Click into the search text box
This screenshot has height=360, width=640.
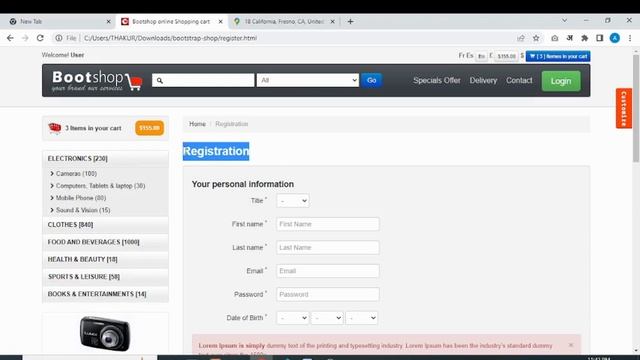(x=203, y=80)
